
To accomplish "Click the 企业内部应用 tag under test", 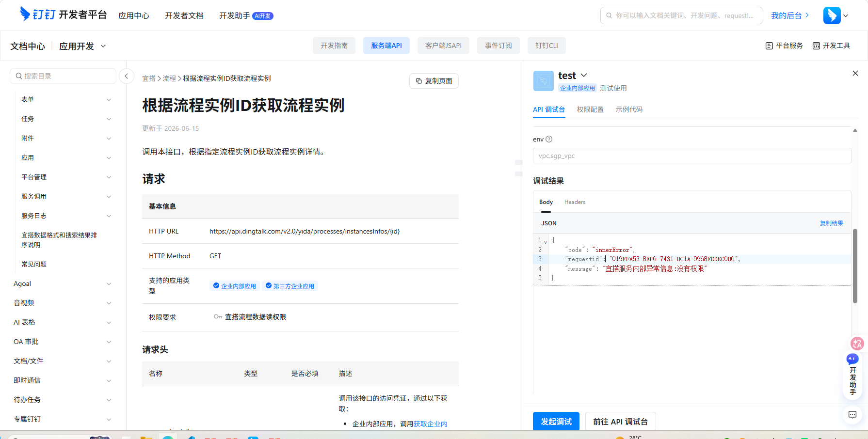I will (x=578, y=88).
